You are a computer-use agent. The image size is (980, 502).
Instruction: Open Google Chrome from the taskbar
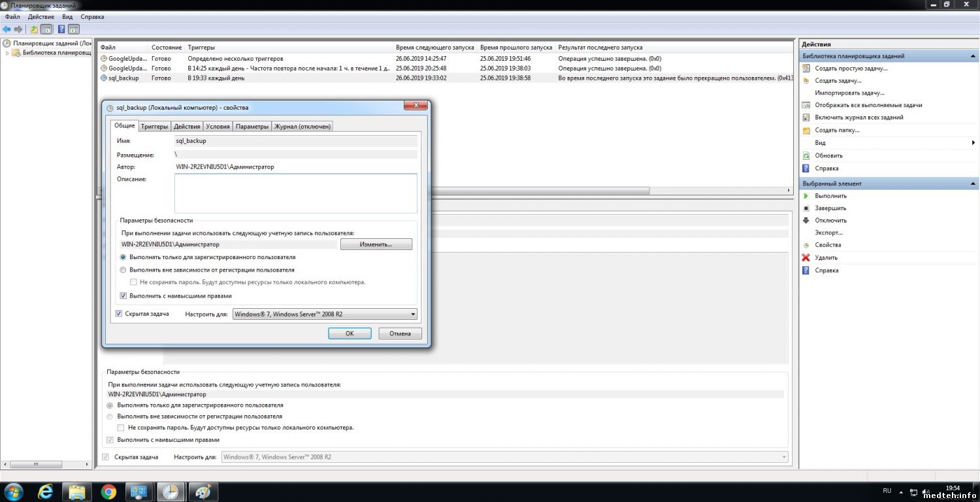click(x=108, y=491)
